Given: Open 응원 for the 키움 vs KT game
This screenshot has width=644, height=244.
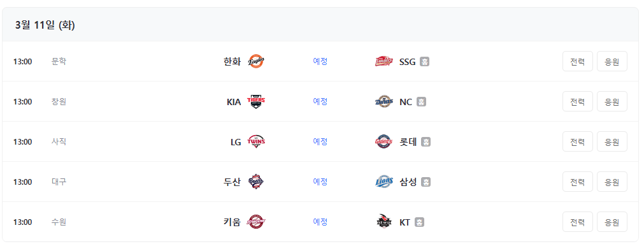Looking at the screenshot, I should 612,222.
